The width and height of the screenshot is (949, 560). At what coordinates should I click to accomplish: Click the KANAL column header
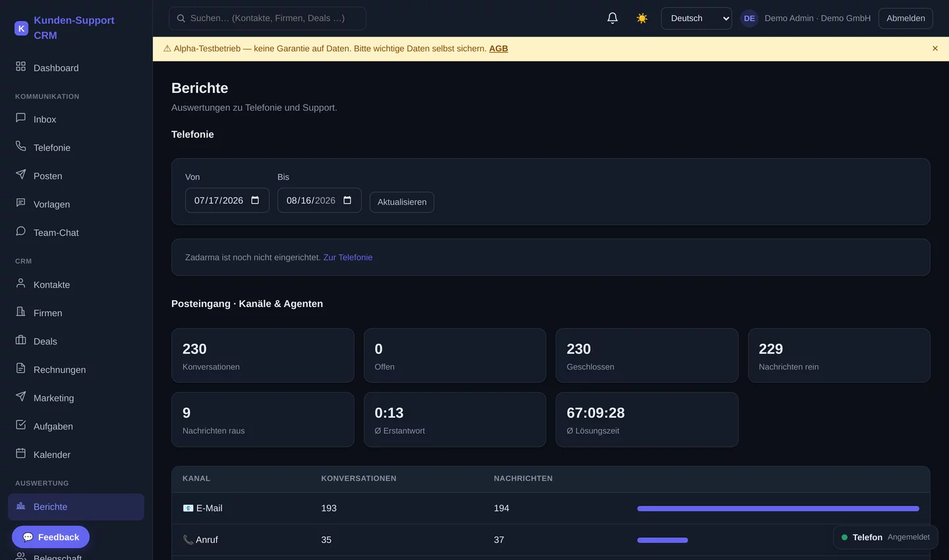point(196,478)
